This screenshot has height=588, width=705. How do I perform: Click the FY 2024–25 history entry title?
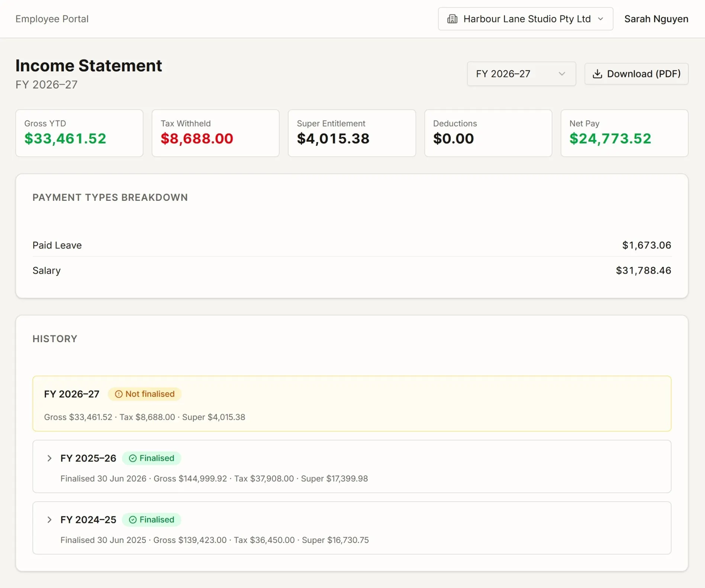88,520
